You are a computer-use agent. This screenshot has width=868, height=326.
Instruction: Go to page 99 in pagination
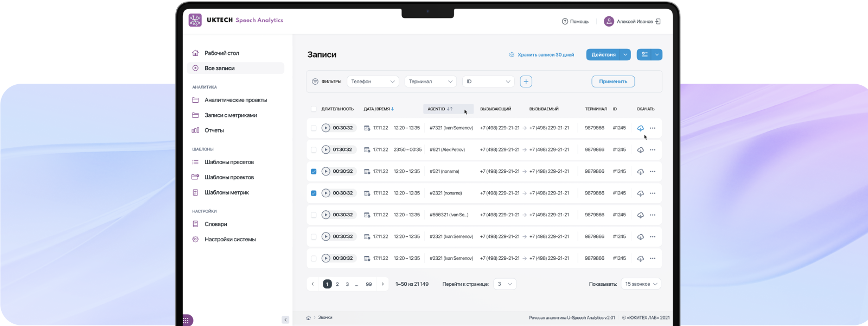pos(369,284)
